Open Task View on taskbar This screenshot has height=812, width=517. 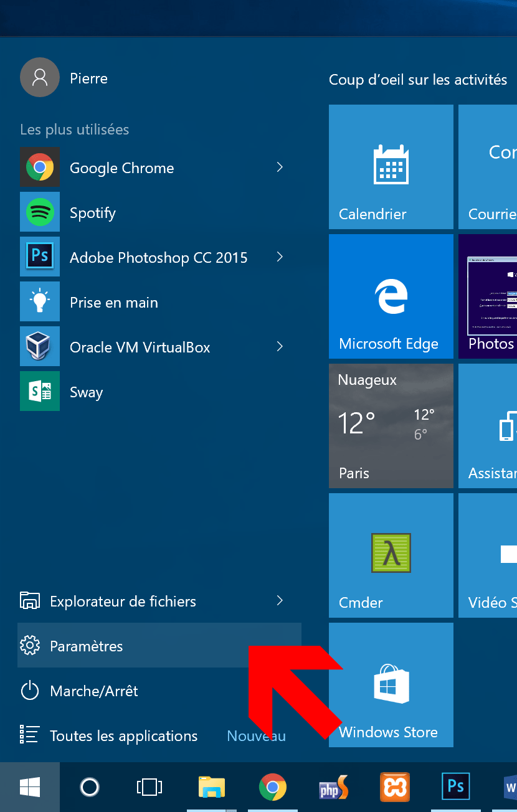(149, 787)
